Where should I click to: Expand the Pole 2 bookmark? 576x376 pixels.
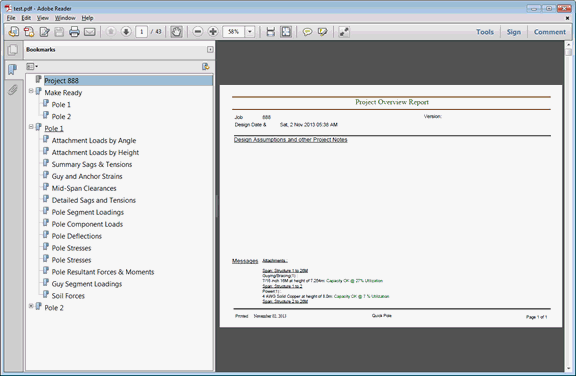pos(31,306)
